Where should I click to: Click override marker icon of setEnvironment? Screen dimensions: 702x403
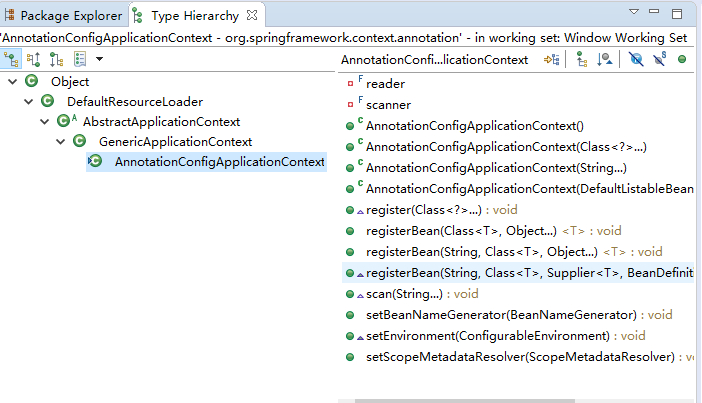pyautogui.click(x=360, y=338)
